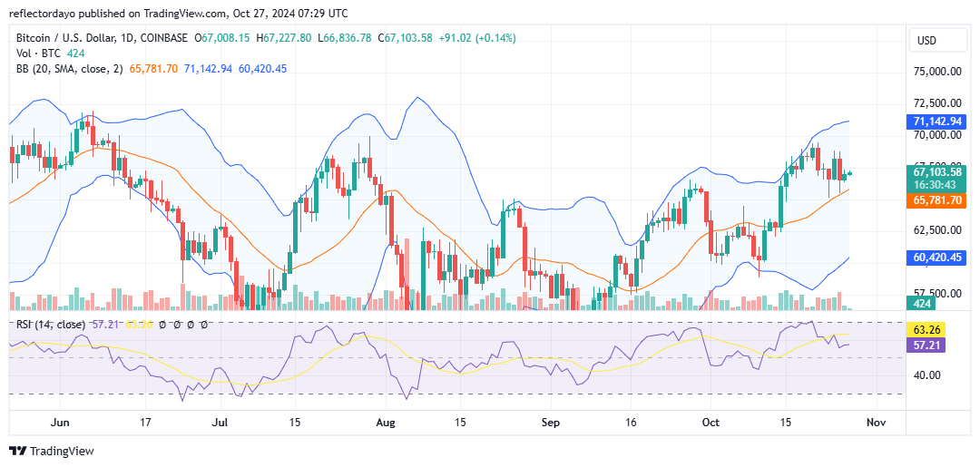The width and height of the screenshot is (980, 467).
Task: Click the 40.00 RSI axis value
Action: tap(925, 375)
